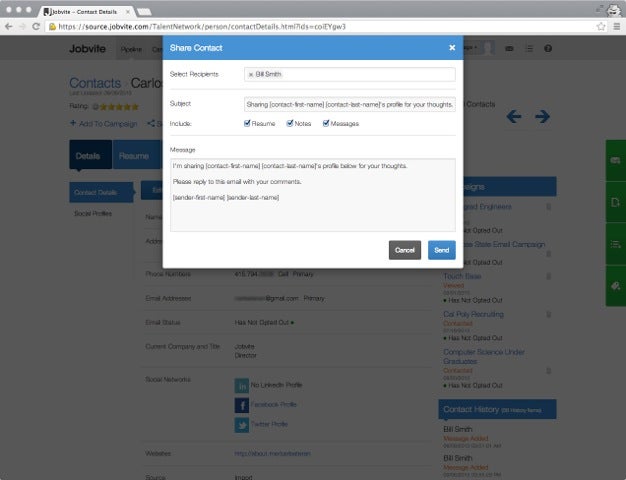The width and height of the screenshot is (626, 480).
Task: Reload the browser page
Action: coord(36,26)
